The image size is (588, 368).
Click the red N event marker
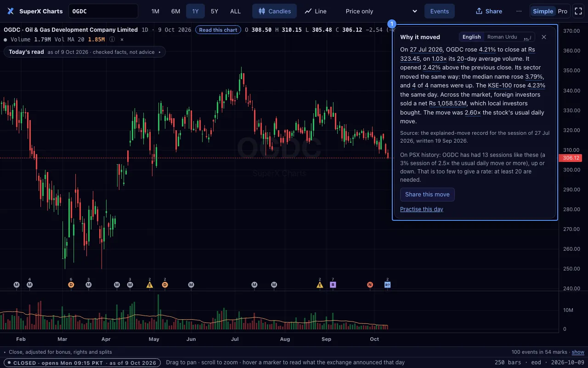tap(370, 285)
